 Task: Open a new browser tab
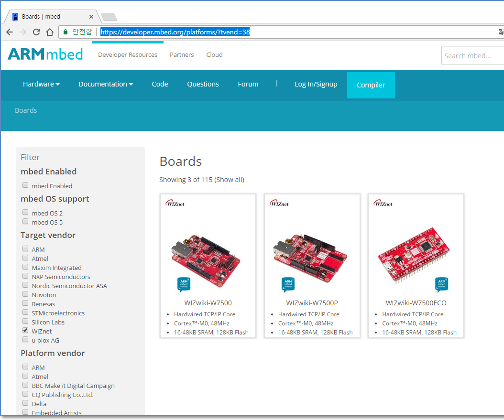point(109,17)
